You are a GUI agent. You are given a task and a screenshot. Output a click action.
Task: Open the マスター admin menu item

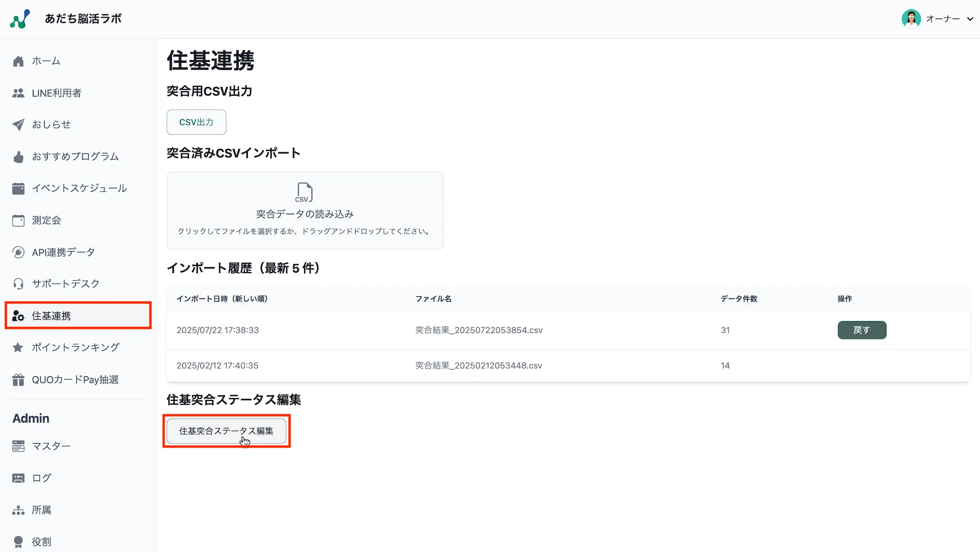[51, 446]
